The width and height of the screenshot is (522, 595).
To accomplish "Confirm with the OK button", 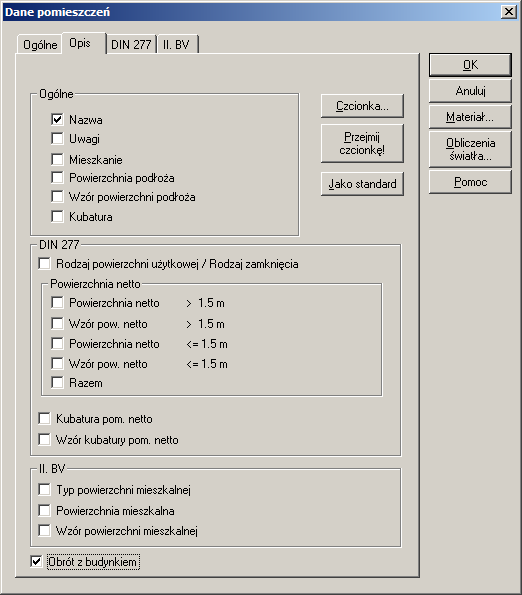I will click(470, 65).
